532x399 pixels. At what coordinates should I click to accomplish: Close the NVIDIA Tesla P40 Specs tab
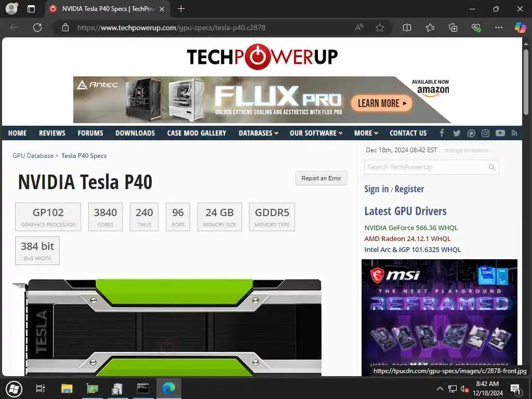(162, 9)
